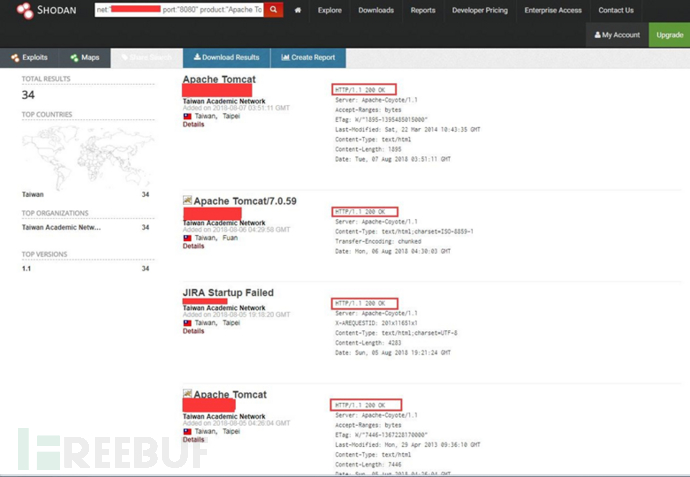Click Taiwan flag of the 2018-08-07 result
This screenshot has height=477, width=690.
pos(187,116)
